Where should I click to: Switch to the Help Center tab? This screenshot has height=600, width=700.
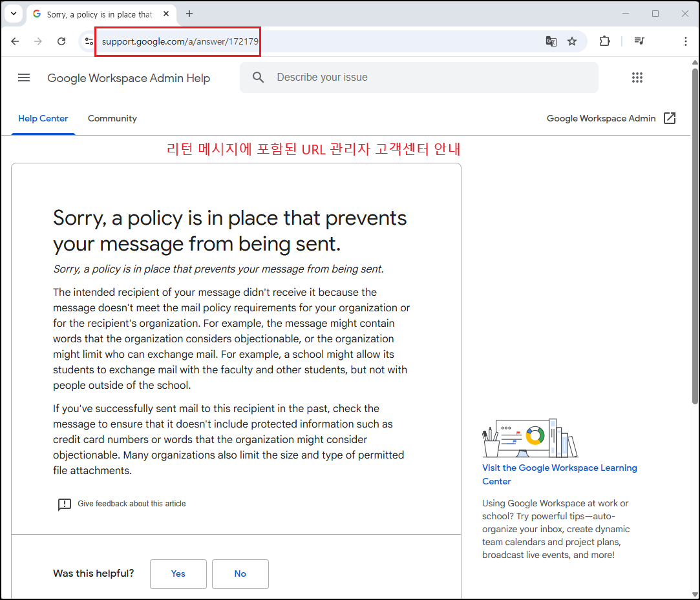pyautogui.click(x=43, y=119)
